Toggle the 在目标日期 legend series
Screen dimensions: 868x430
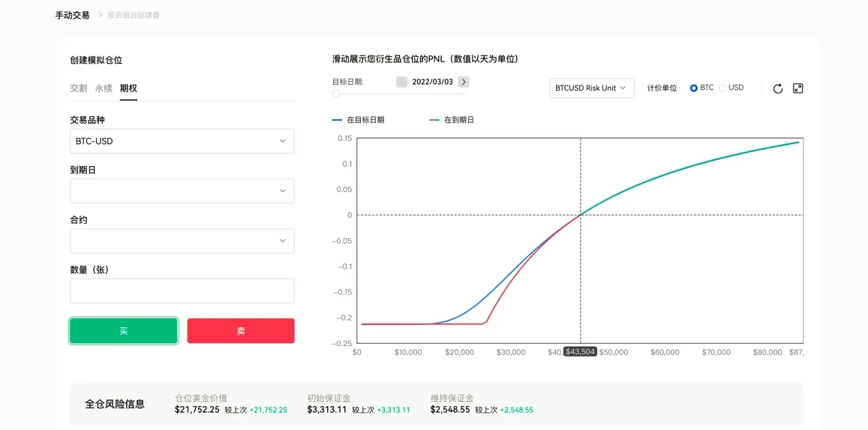pyautogui.click(x=358, y=119)
